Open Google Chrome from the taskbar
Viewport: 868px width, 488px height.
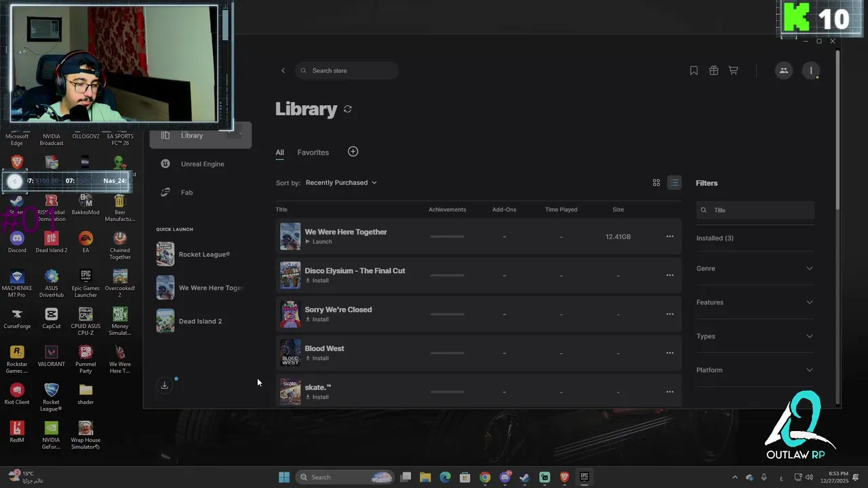[x=485, y=477]
